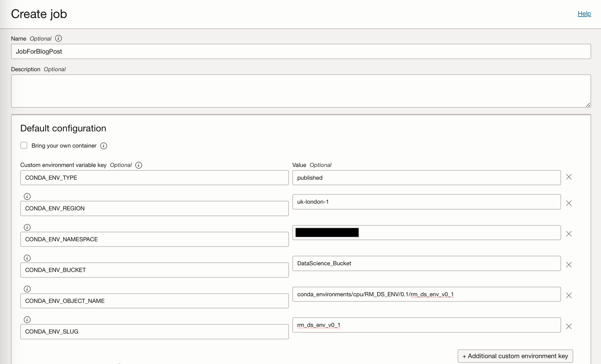Screen dimensions: 601x364
Task: Open info for Custom environment variable key
Action: [138, 165]
